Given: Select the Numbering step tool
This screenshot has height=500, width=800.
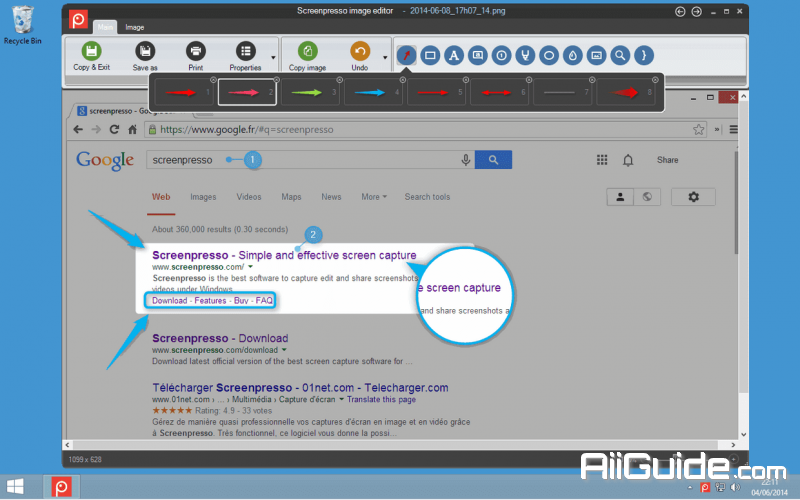Looking at the screenshot, I should pos(502,55).
